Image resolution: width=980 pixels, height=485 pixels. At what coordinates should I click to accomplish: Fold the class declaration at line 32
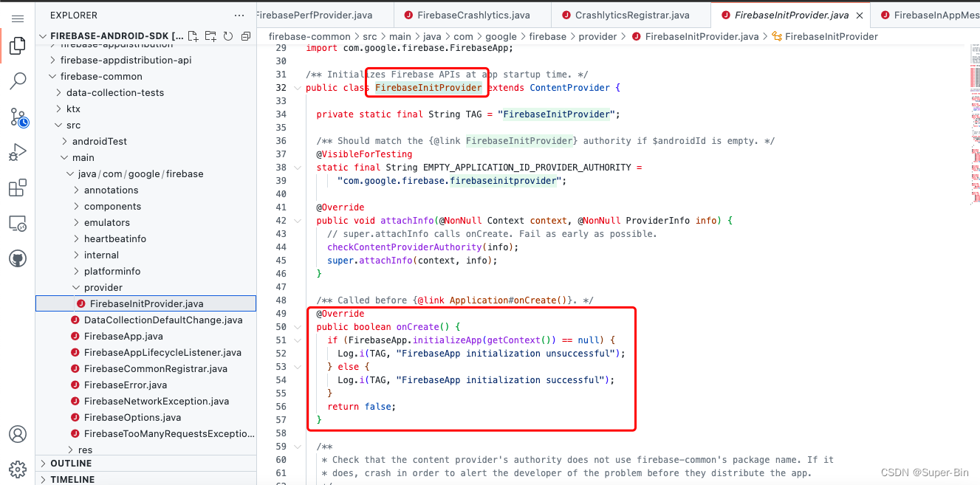click(298, 88)
